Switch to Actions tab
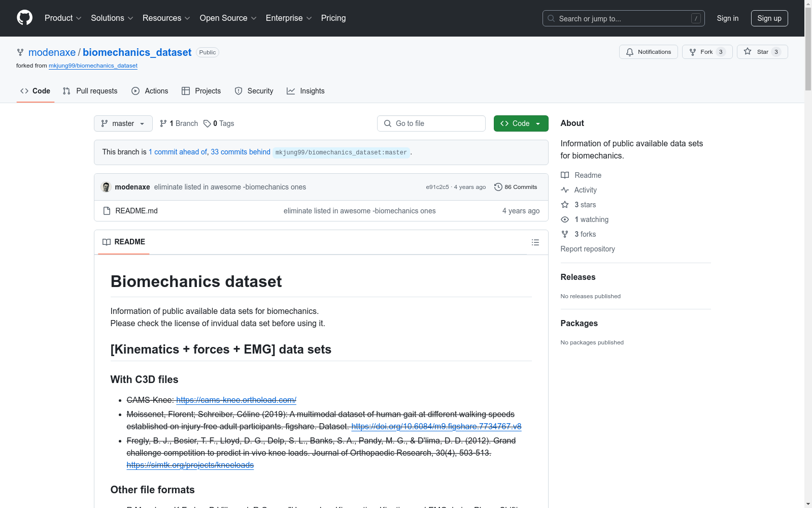The height and width of the screenshot is (508, 812). (150, 91)
